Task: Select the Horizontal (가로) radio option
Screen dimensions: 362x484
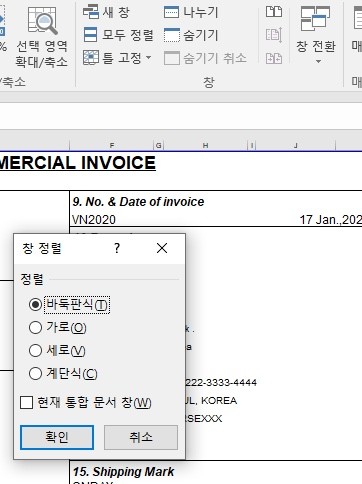Action: point(35,328)
